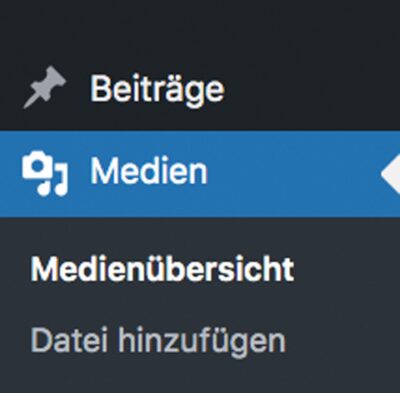Select the gray thumbtack icon in sidebar

pyautogui.click(x=45, y=87)
